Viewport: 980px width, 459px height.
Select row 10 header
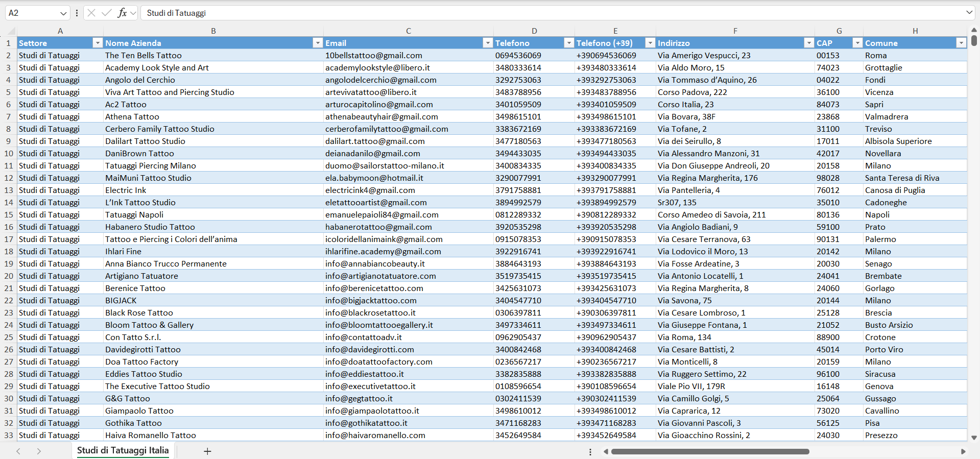[x=9, y=153]
